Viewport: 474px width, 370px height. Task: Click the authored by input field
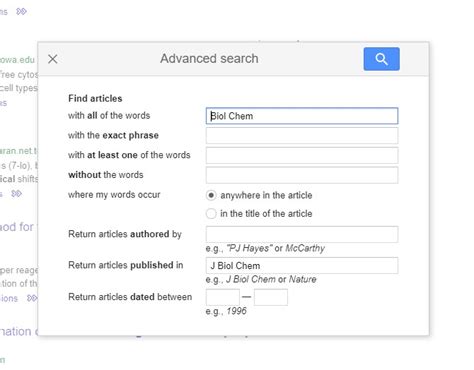click(302, 234)
